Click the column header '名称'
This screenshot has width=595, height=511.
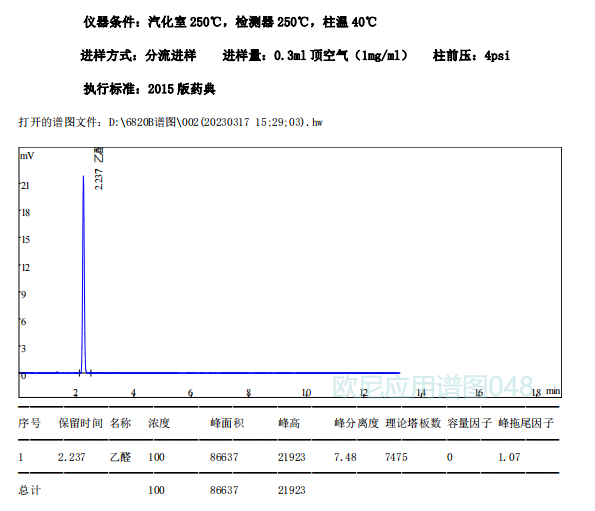coord(120,423)
